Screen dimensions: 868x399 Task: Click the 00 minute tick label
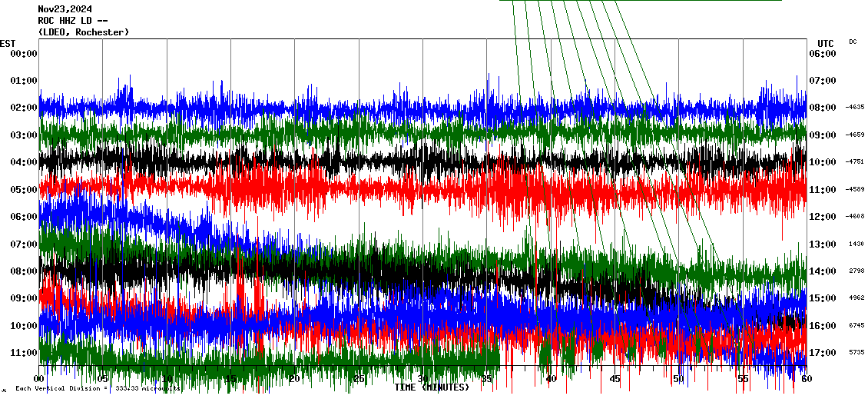pos(40,379)
